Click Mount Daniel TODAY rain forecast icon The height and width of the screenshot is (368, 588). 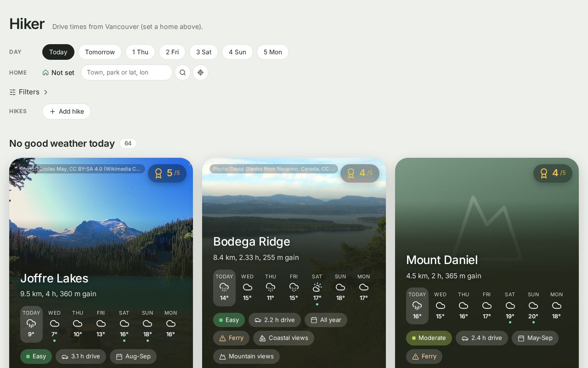click(417, 305)
